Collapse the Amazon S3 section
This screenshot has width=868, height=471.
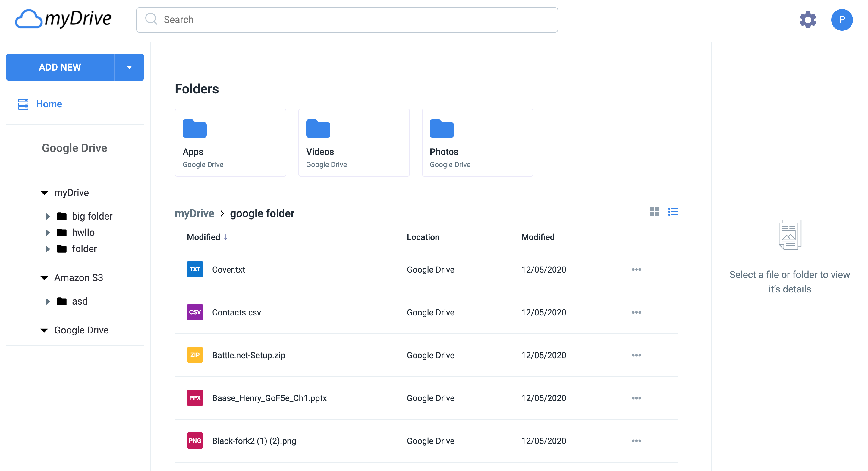tap(44, 278)
